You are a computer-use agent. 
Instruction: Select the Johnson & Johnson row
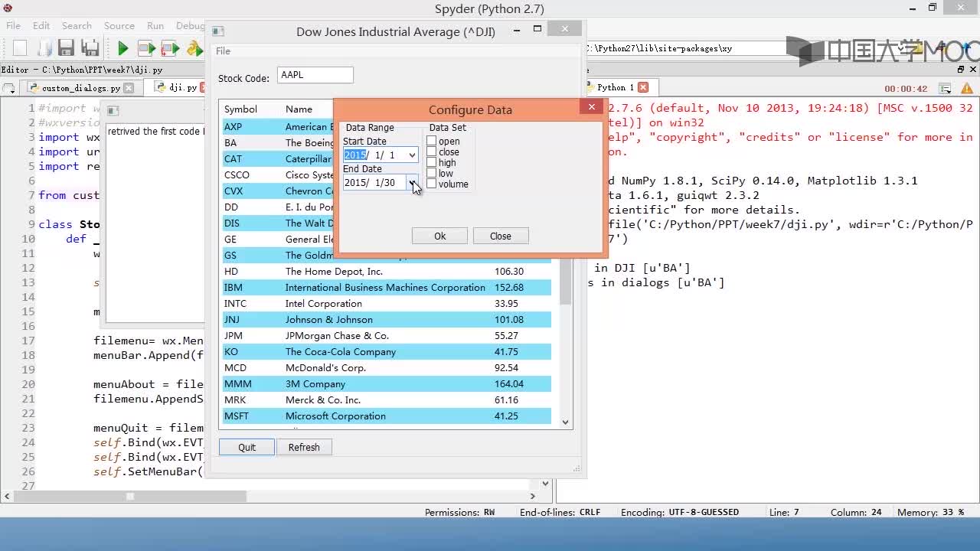[387, 320]
